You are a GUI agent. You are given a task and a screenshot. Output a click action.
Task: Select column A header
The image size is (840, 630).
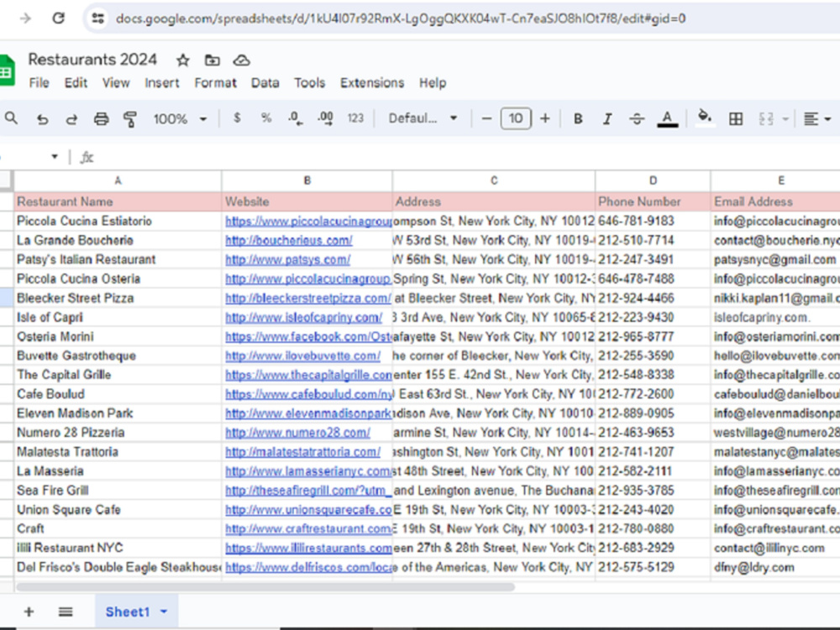tap(118, 181)
